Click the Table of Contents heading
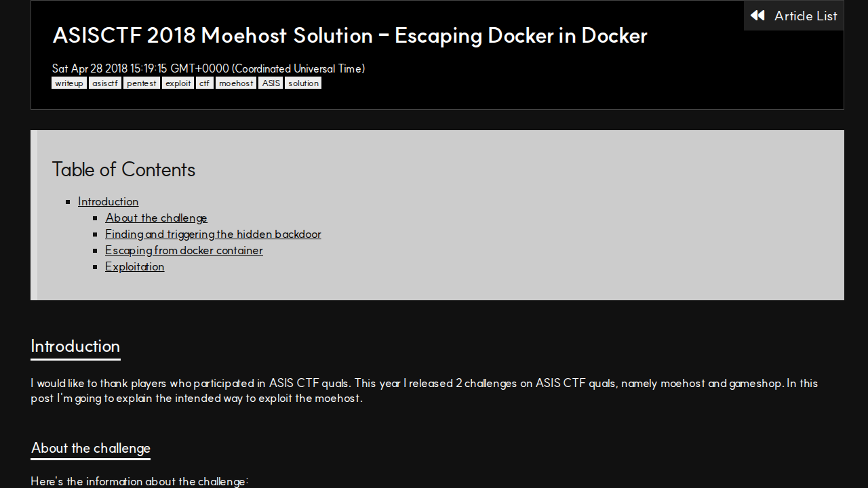The height and width of the screenshot is (488, 868). tap(123, 169)
